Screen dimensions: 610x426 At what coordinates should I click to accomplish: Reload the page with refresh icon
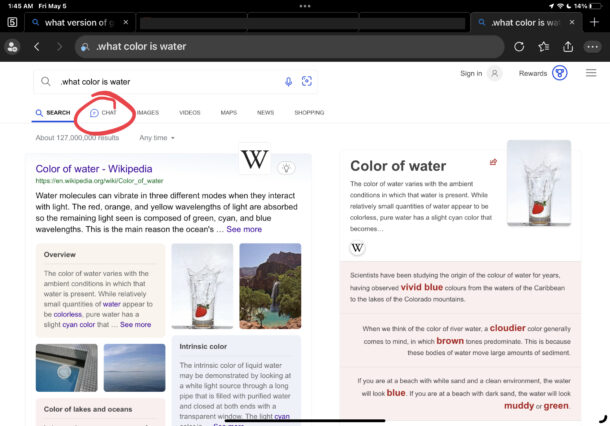click(519, 46)
